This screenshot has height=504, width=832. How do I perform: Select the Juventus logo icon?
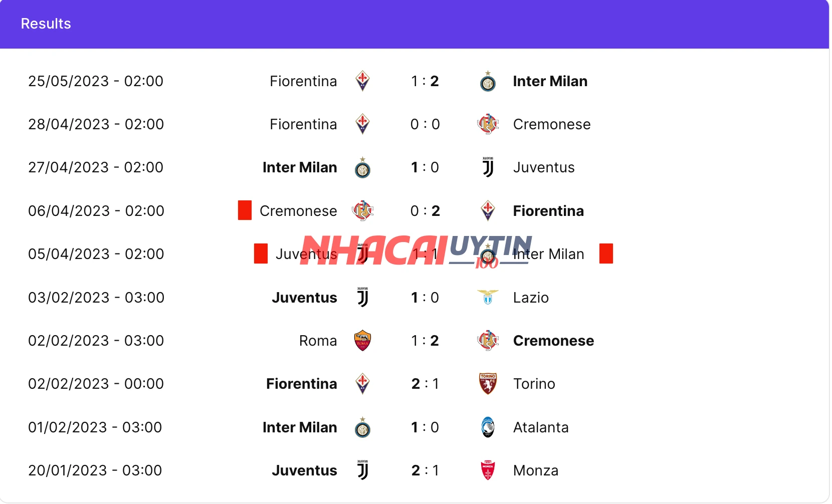488,167
